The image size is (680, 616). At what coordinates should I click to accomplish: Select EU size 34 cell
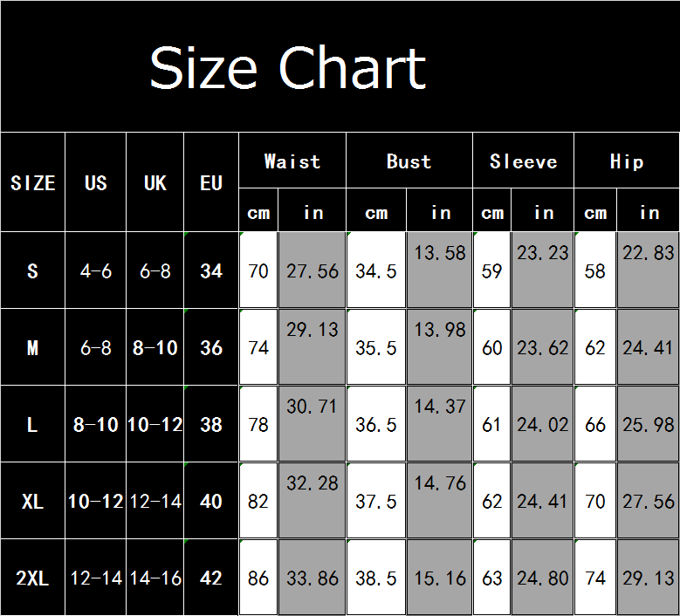(x=211, y=271)
